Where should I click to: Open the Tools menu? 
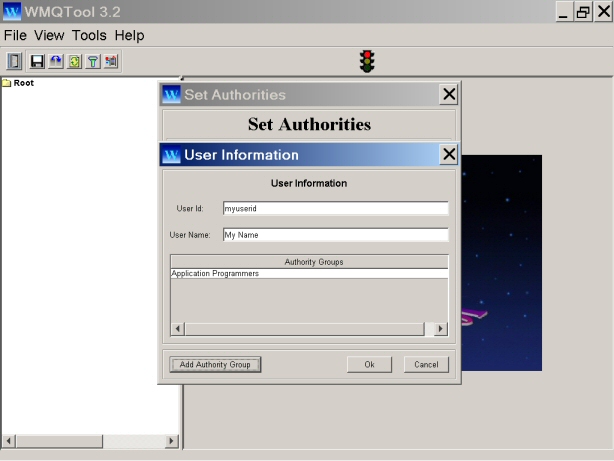click(x=89, y=35)
